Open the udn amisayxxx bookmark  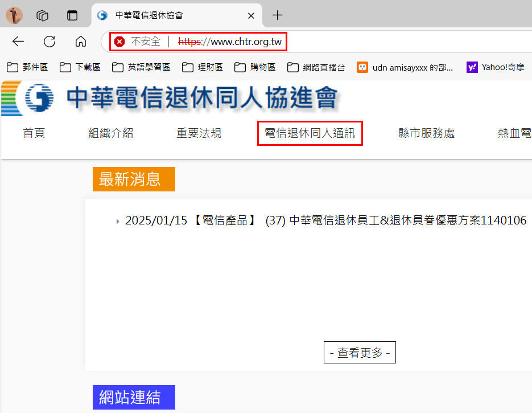405,67
